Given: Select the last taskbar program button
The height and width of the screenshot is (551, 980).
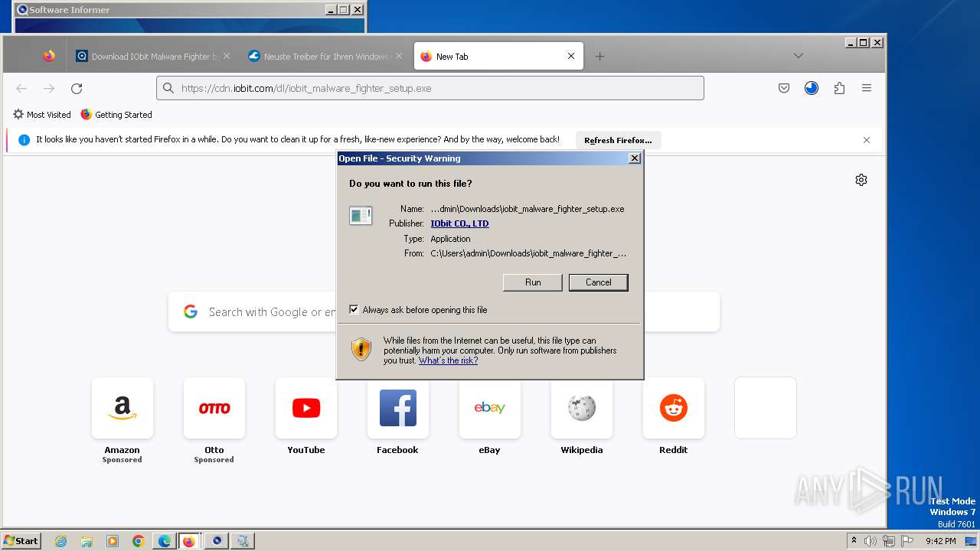Looking at the screenshot, I should coord(243,541).
